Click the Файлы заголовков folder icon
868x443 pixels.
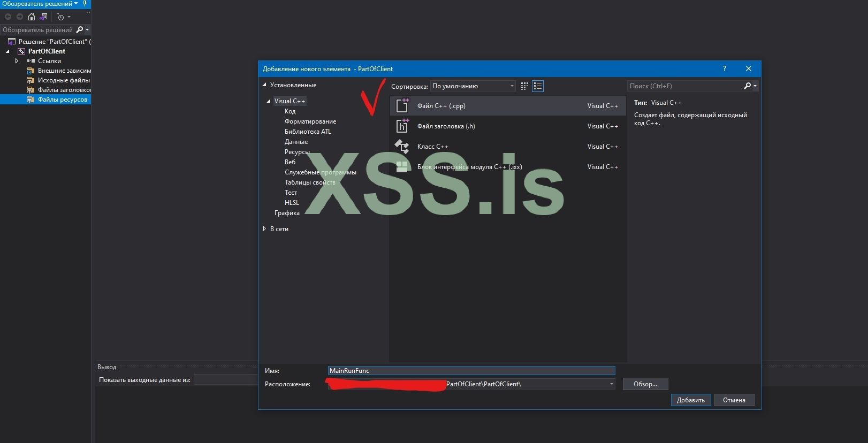point(31,90)
